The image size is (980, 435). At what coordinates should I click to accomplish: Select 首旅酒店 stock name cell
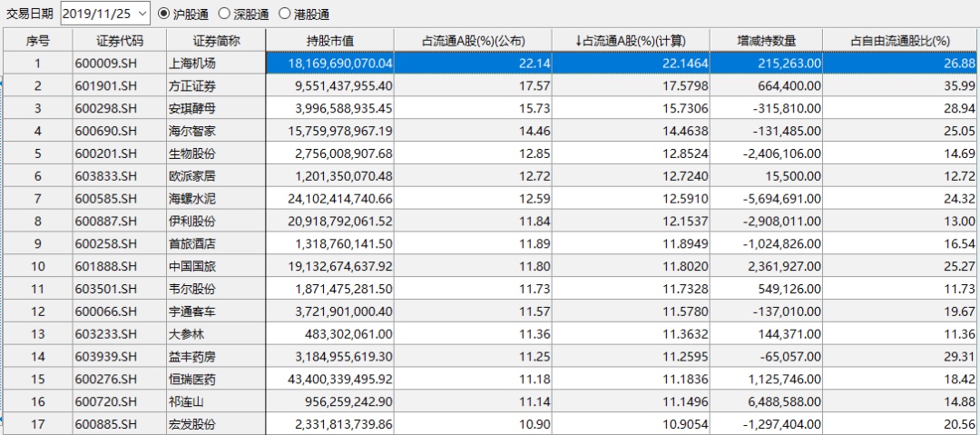(x=216, y=243)
